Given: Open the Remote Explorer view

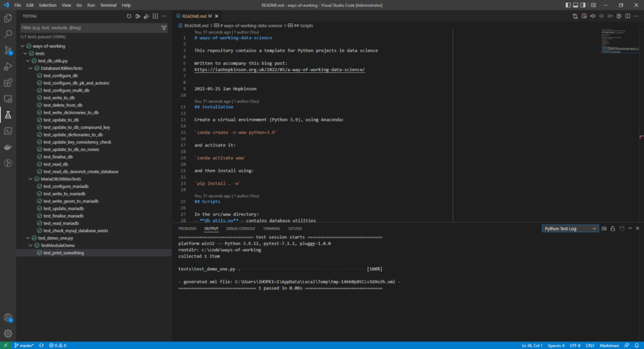Looking at the screenshot, I should (x=8, y=99).
